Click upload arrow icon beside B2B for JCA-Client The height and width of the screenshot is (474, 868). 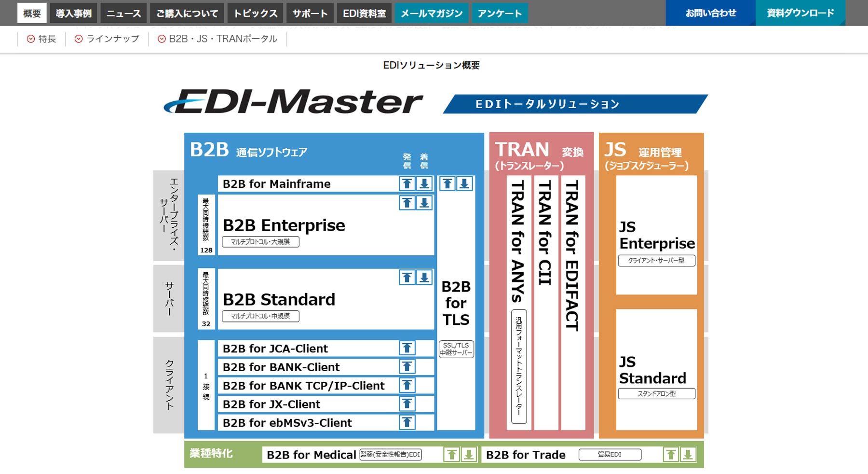[x=407, y=348]
